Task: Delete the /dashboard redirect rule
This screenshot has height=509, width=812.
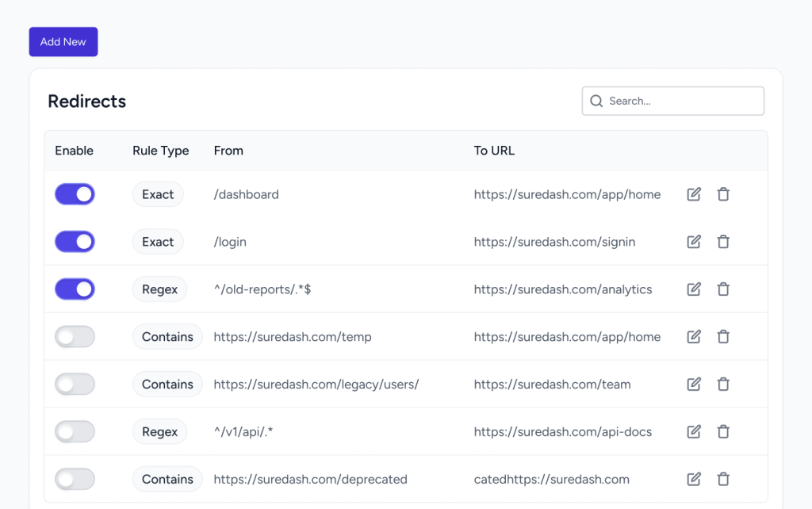Action: pyautogui.click(x=723, y=194)
